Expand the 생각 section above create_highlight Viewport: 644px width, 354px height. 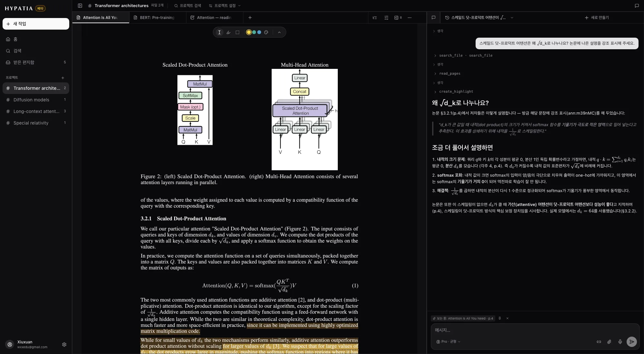(438, 83)
